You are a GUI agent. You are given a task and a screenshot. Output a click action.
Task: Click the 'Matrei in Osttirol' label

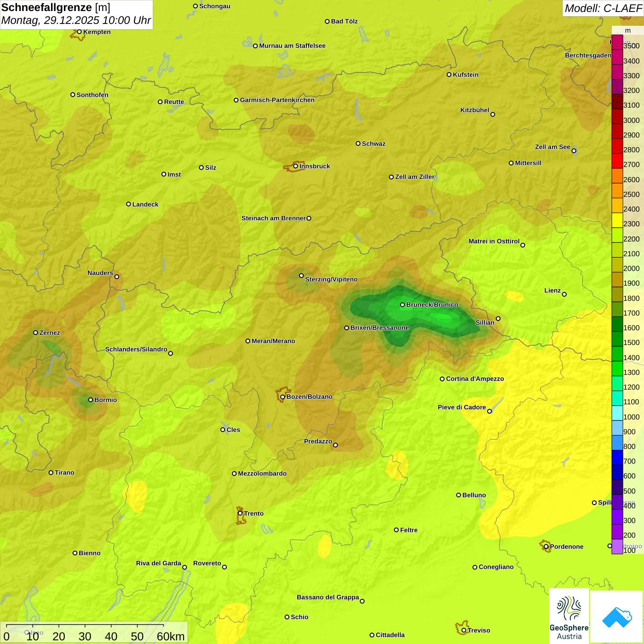coord(494,241)
